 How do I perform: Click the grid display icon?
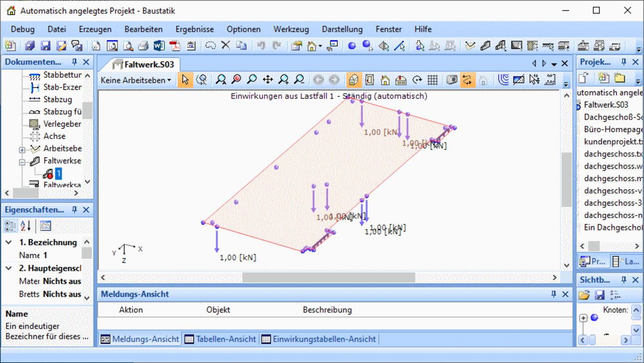click(x=432, y=80)
